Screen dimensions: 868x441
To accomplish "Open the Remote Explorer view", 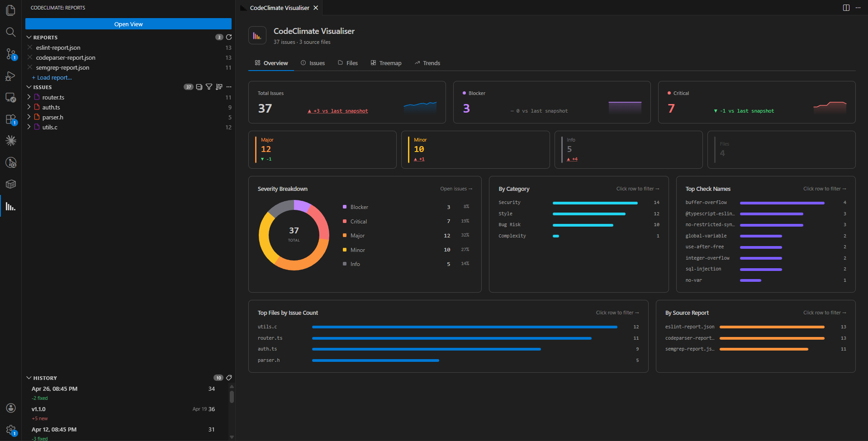I will [x=10, y=98].
